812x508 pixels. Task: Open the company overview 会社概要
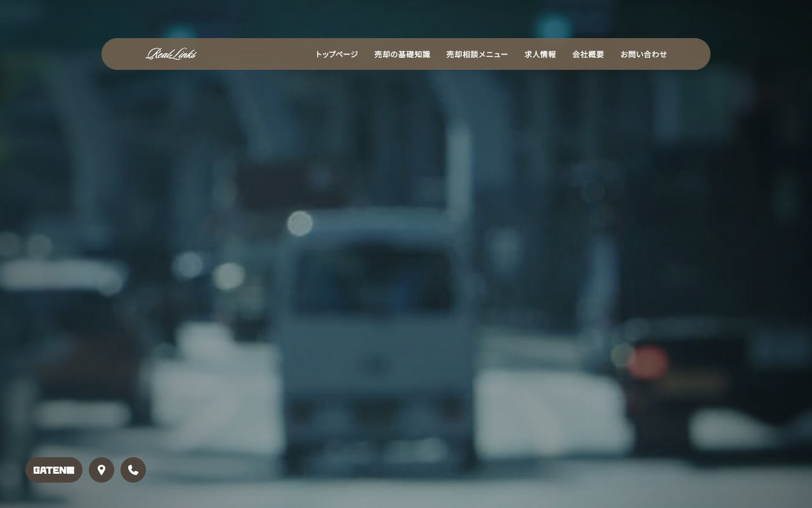coord(588,55)
